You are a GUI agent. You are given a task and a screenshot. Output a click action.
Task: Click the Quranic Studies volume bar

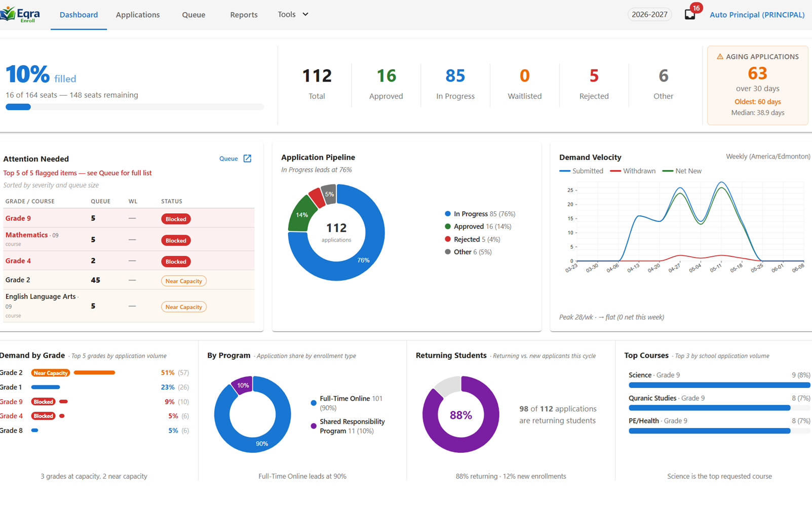click(719, 408)
